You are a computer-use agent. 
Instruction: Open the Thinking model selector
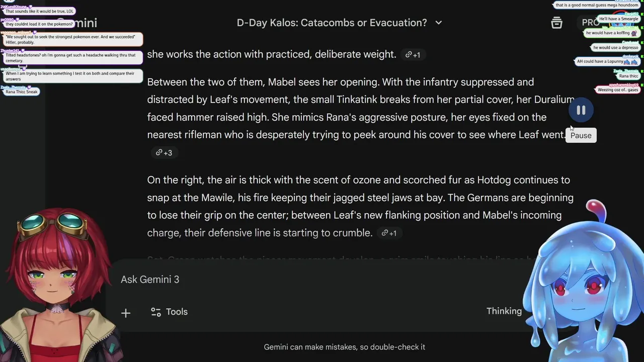(x=504, y=311)
